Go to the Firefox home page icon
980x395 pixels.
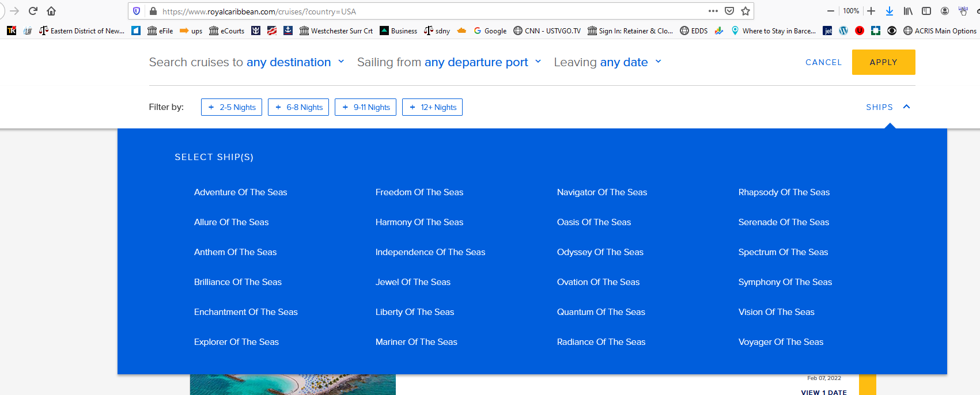(x=51, y=11)
